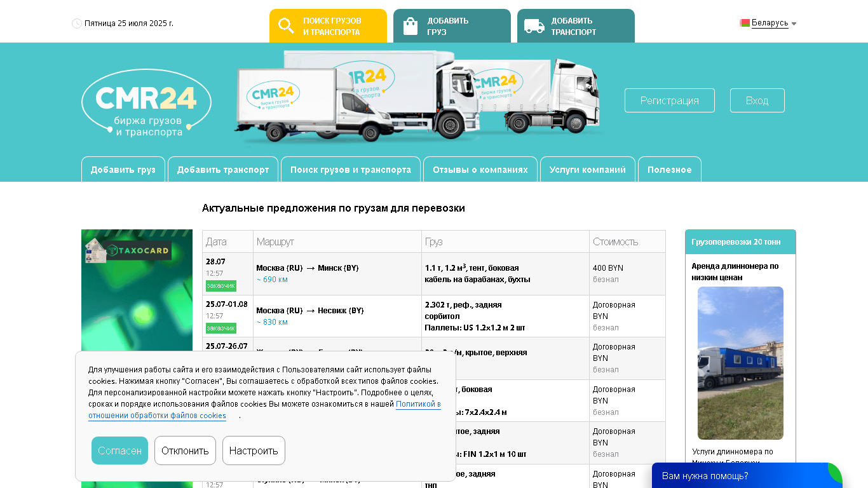Click the Услуги длинномера ad description text
The height and width of the screenshot is (488, 868).
click(x=733, y=457)
